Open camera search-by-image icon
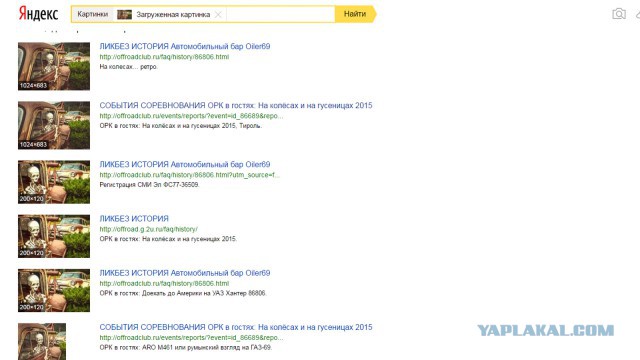 (619, 14)
